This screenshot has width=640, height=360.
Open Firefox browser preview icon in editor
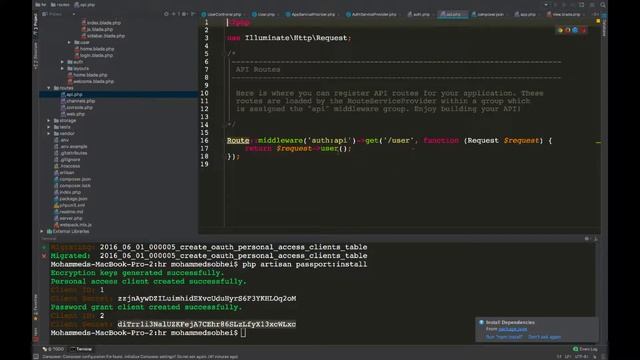pyautogui.click(x=568, y=30)
